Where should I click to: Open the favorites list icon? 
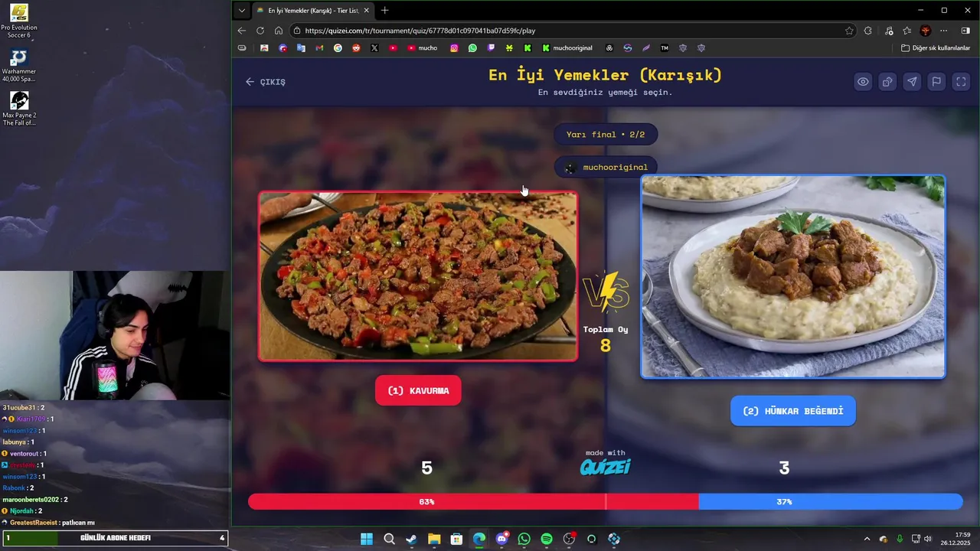coord(907,31)
